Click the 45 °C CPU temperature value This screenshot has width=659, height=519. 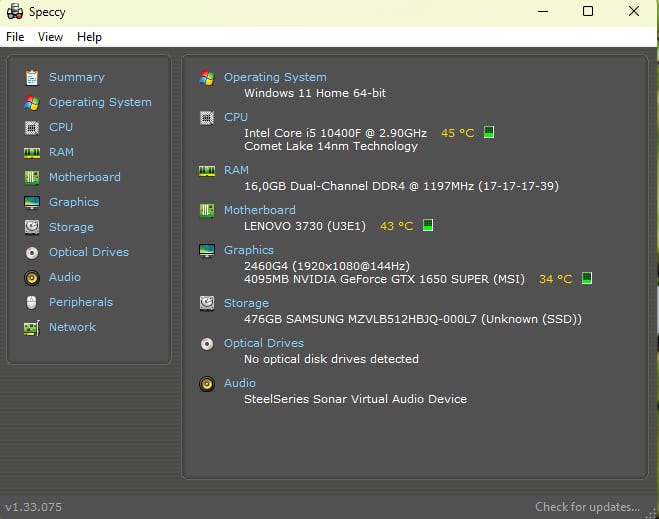tap(457, 133)
